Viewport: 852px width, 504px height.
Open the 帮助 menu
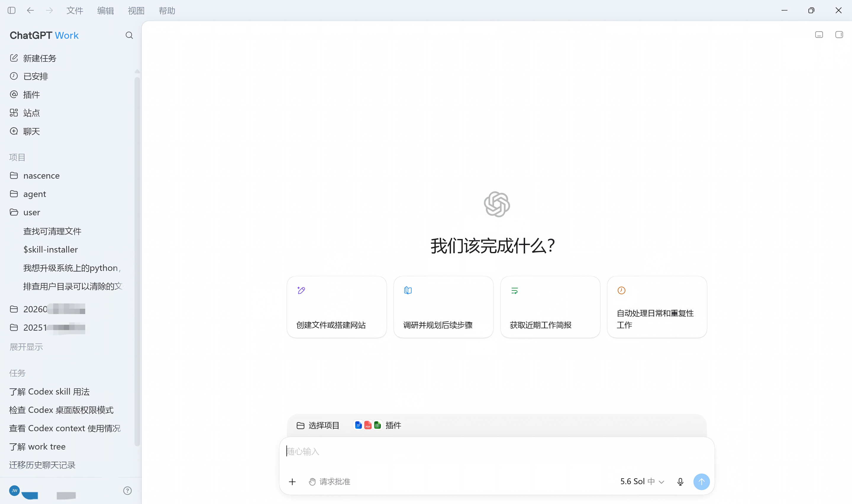167,11
